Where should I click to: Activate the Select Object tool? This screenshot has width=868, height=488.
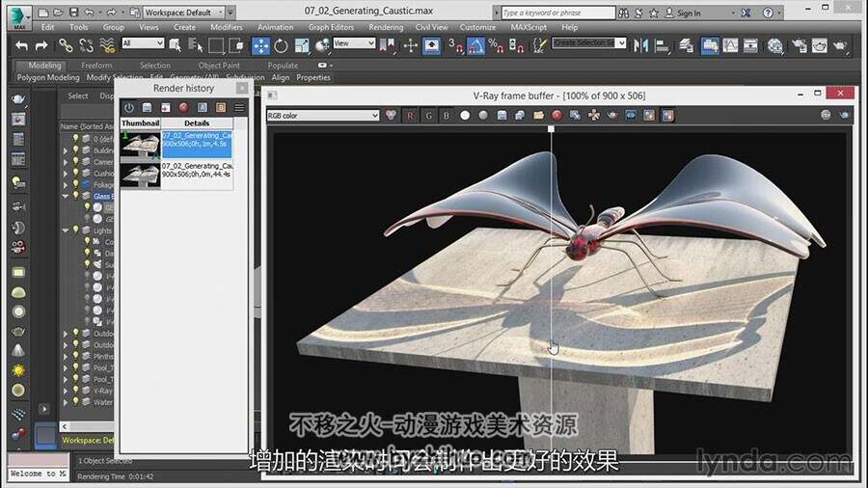(x=176, y=45)
